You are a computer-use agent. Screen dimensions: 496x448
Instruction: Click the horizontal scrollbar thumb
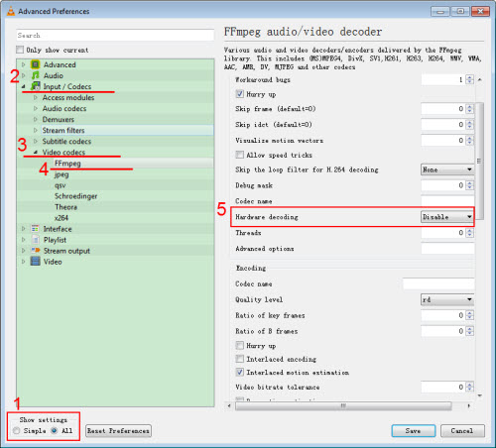[343, 405]
